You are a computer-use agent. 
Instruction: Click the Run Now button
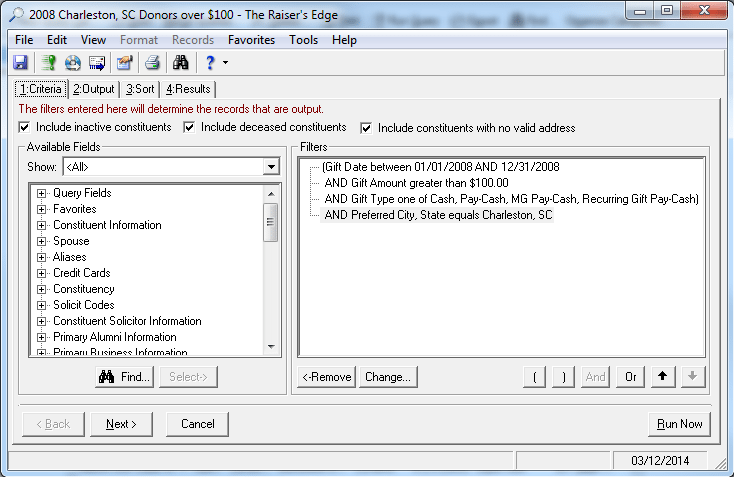tap(679, 424)
